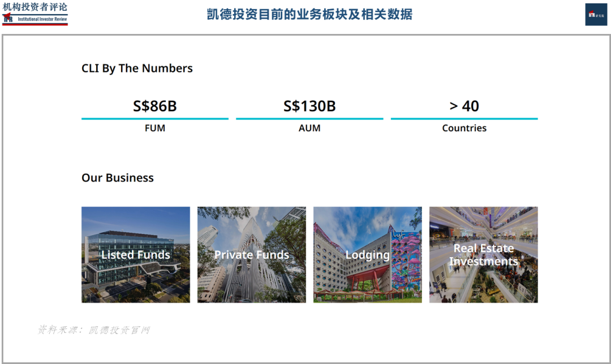Click the AUM label
This screenshot has width=611, height=364.
pos(309,128)
